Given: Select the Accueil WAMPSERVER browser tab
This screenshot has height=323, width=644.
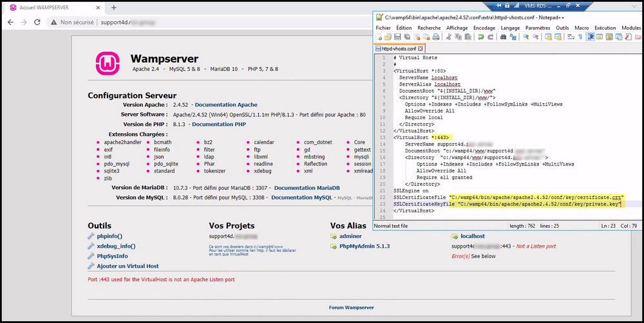Looking at the screenshot, I should pyautogui.click(x=54, y=7).
